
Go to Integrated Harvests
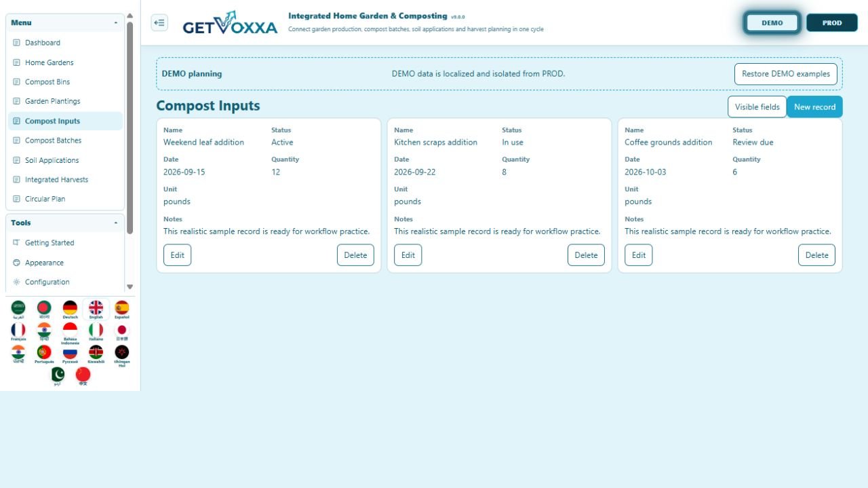coord(65,180)
